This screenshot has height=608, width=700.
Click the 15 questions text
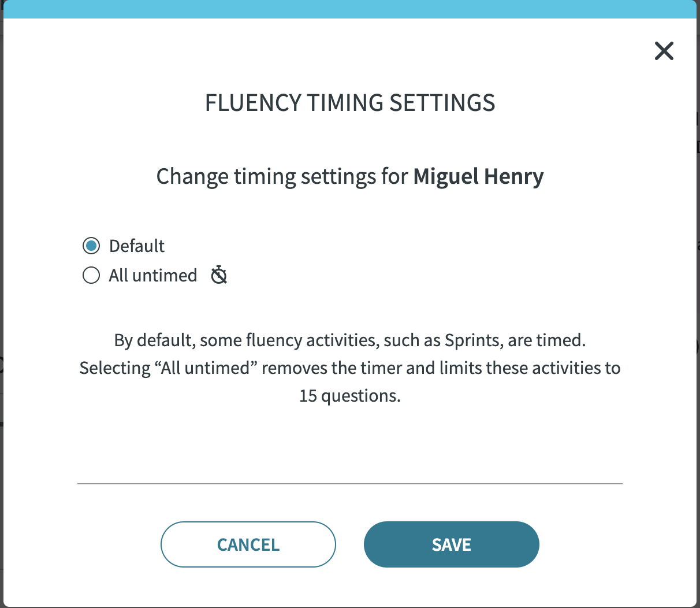pos(350,395)
